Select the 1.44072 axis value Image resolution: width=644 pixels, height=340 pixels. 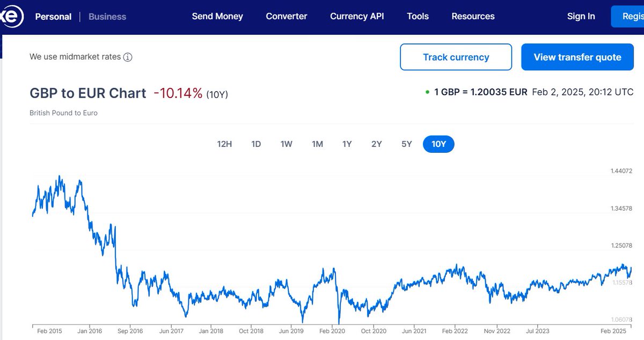pyautogui.click(x=621, y=171)
